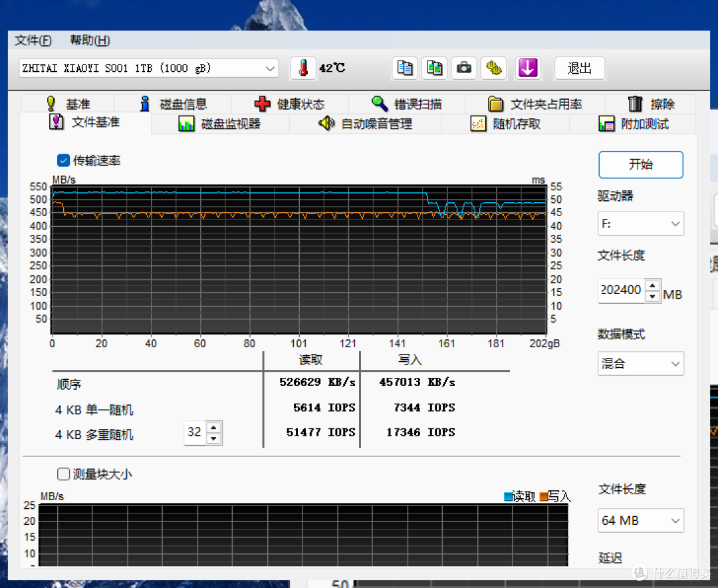718x588 pixels.
Task: Click the 42°C temperature reading
Action: (x=332, y=69)
